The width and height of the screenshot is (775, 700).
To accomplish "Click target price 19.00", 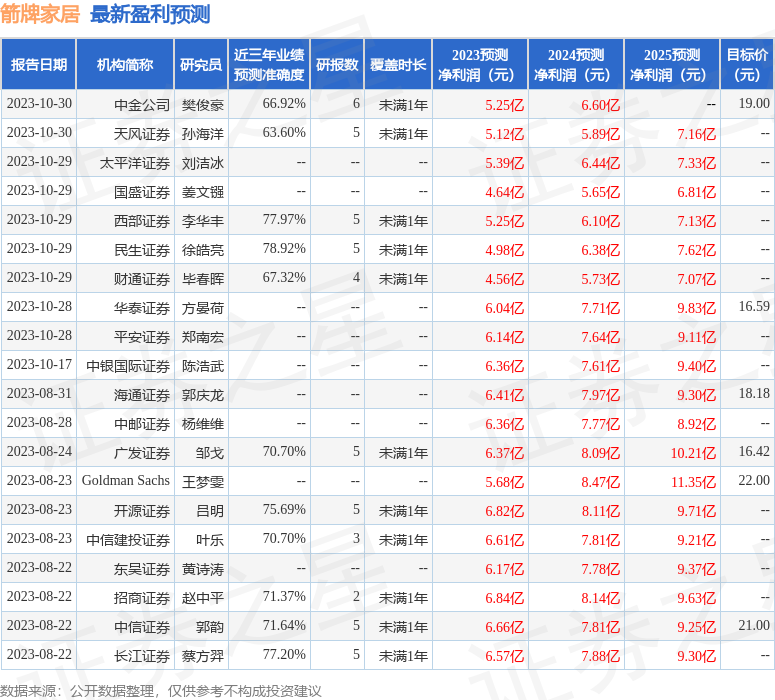I will tap(754, 103).
